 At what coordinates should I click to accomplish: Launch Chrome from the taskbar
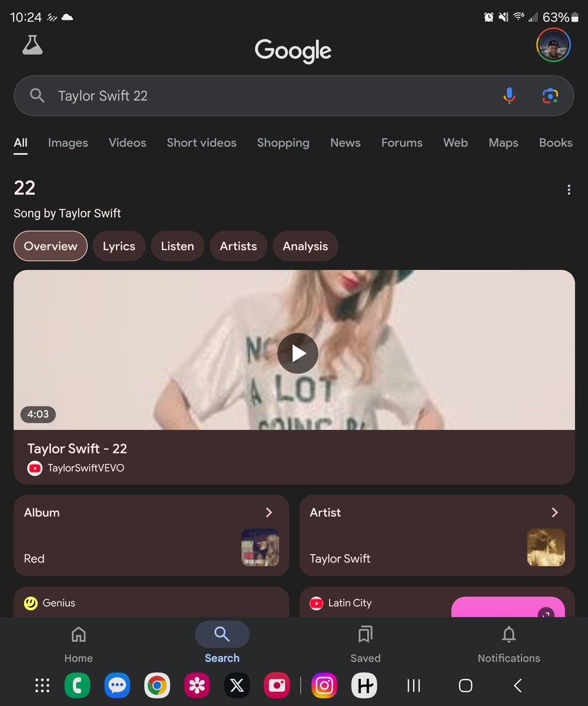tap(157, 685)
